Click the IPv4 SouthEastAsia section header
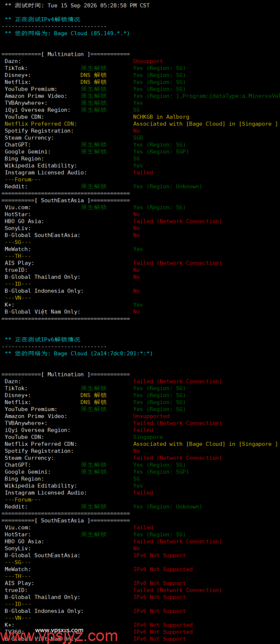 [x=66, y=200]
